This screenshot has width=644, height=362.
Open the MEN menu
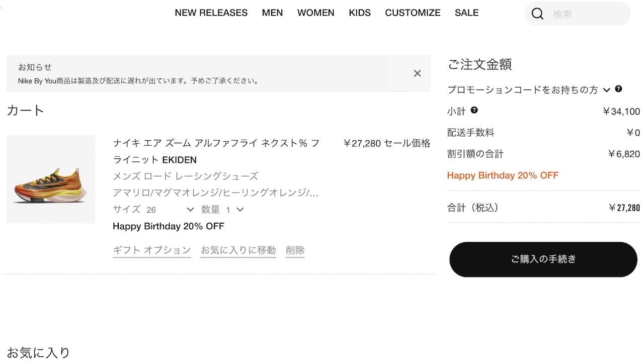tap(272, 13)
